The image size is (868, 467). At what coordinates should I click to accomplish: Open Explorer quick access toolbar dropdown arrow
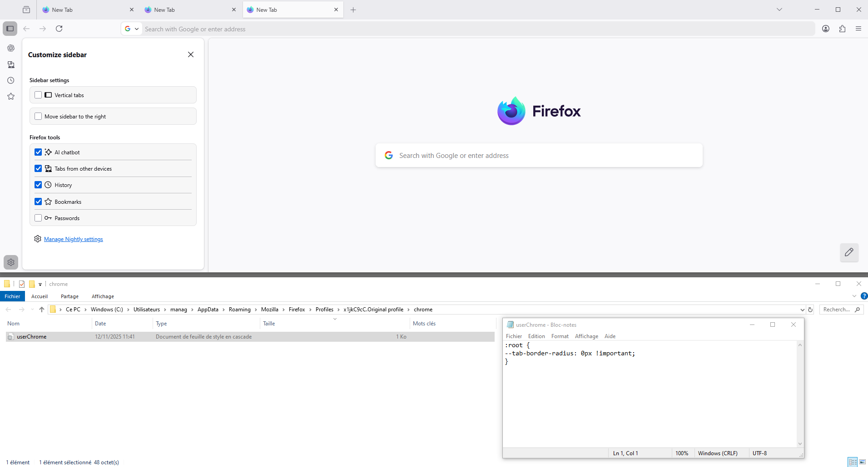(40, 285)
